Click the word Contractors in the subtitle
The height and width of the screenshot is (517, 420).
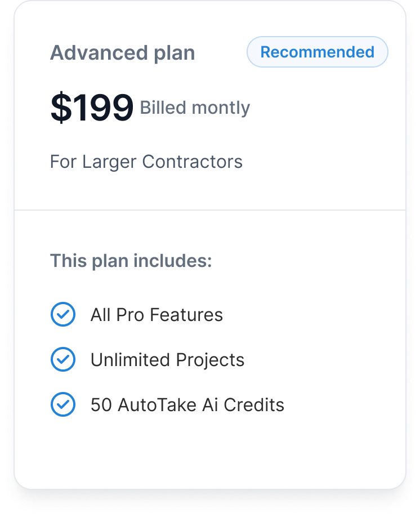192,162
